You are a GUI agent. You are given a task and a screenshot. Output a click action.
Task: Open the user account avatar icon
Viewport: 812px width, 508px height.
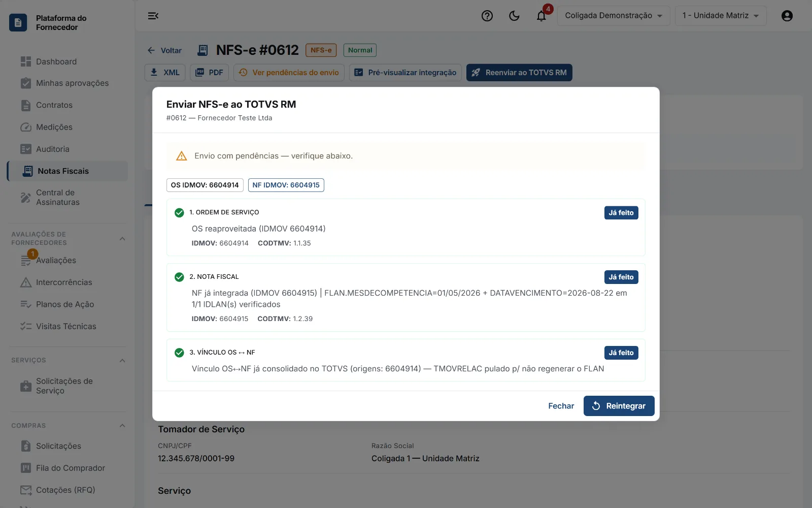point(787,16)
